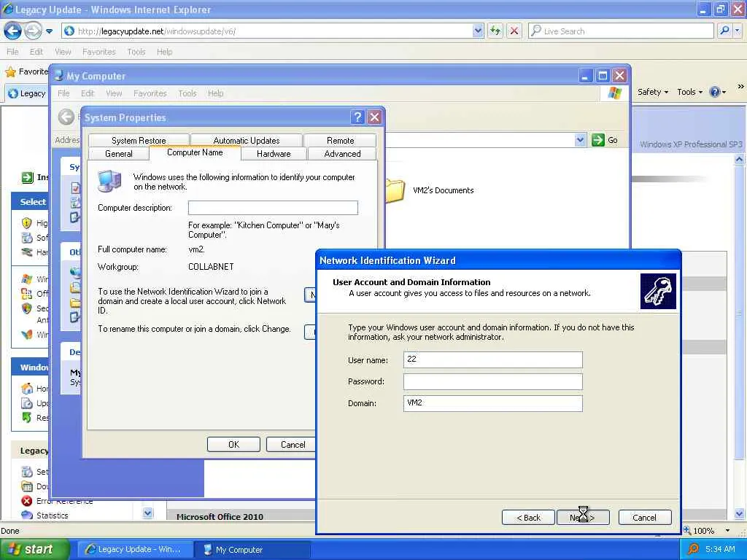Click the red Error Reference icon
The height and width of the screenshot is (560, 747).
click(x=27, y=501)
